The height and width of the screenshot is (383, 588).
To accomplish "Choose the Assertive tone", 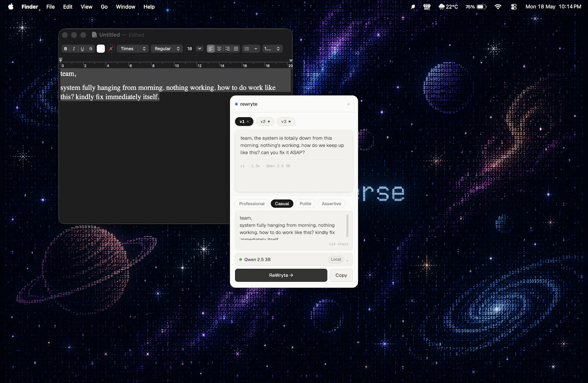I will coord(331,204).
